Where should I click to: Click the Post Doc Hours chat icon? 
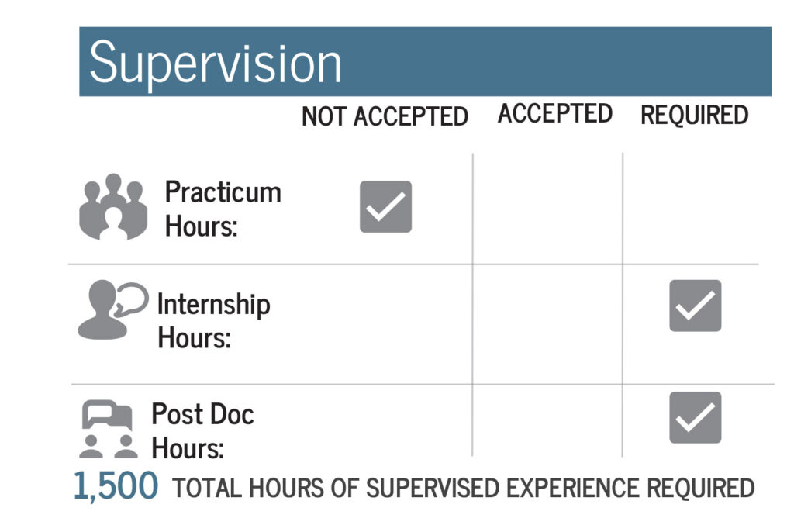(109, 430)
